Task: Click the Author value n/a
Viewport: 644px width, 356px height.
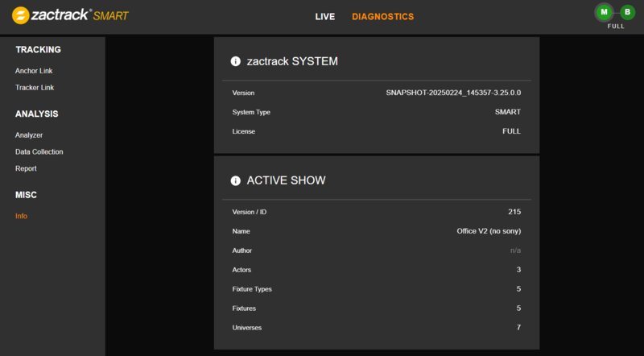Action: [515, 250]
